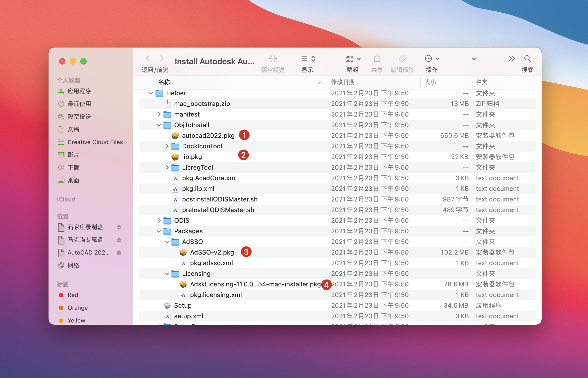This screenshot has height=378, width=588.
Task: Select the Red tag dot
Action: (x=61, y=295)
